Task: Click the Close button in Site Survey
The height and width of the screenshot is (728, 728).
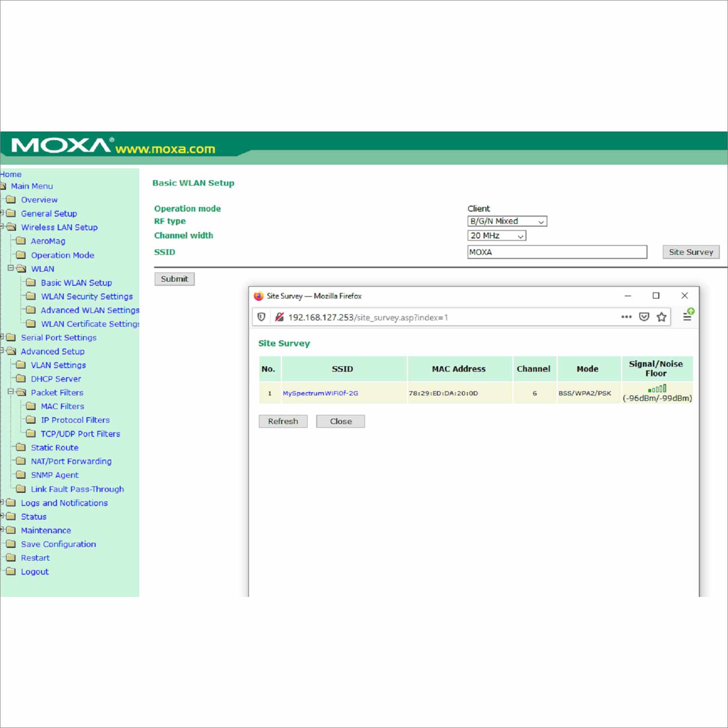Action: click(340, 421)
